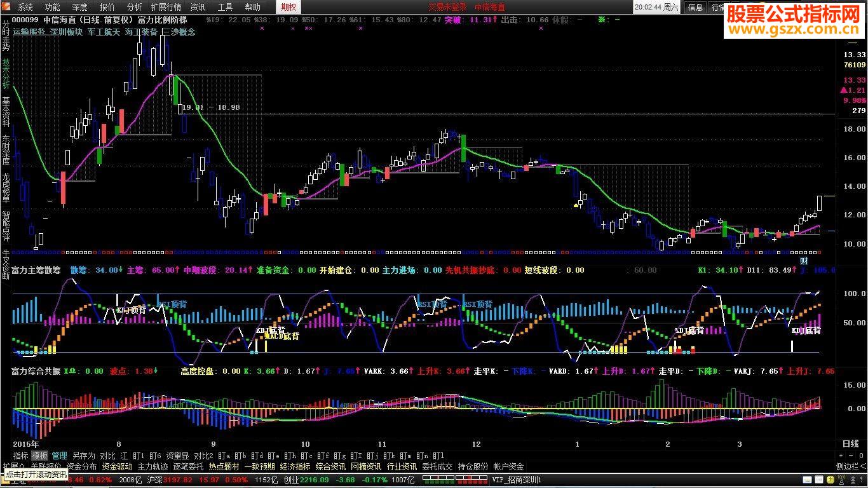Click the 20:02:44 周六 clock display
The height and width of the screenshot is (488, 868).
click(x=657, y=7)
